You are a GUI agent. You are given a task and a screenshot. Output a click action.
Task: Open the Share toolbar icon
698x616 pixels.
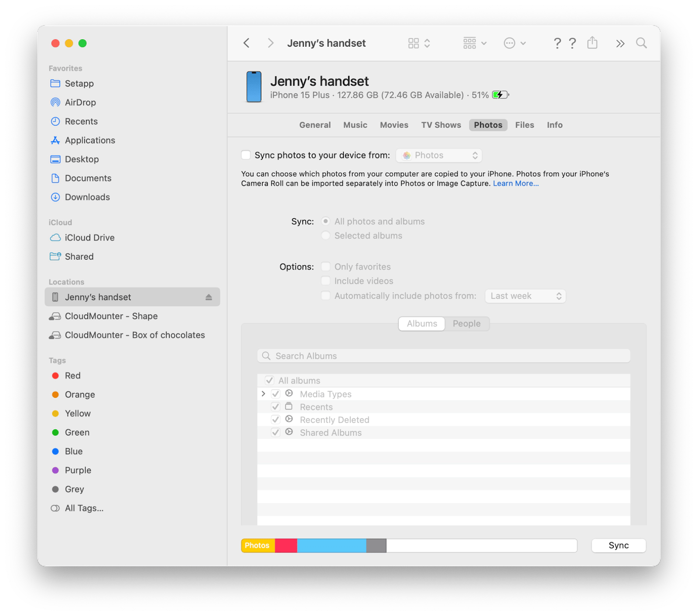(592, 42)
